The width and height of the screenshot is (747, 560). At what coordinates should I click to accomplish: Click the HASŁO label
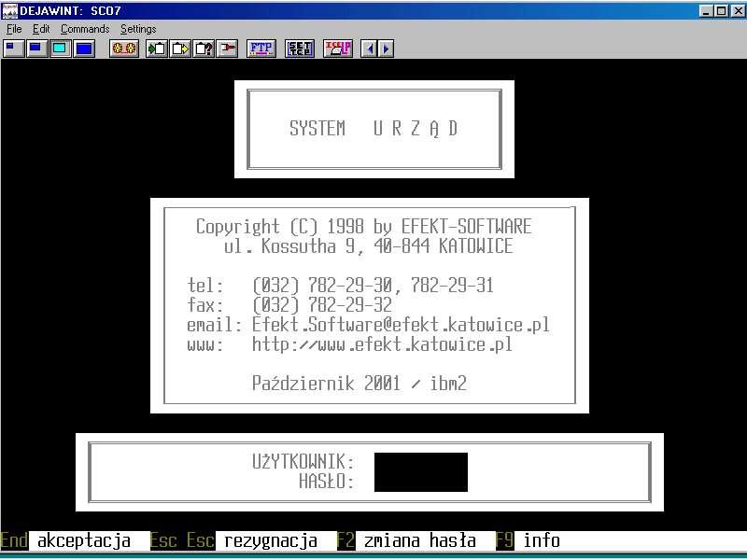coord(326,482)
